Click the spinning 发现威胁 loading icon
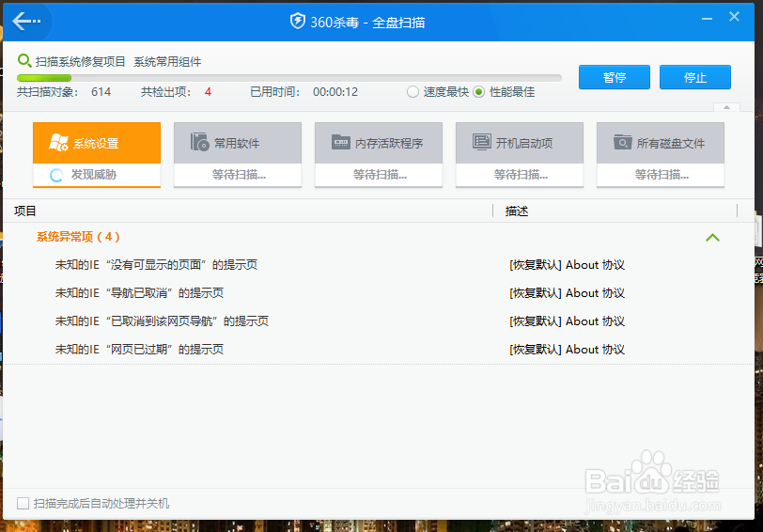This screenshot has height=532, width=763. pos(56,175)
